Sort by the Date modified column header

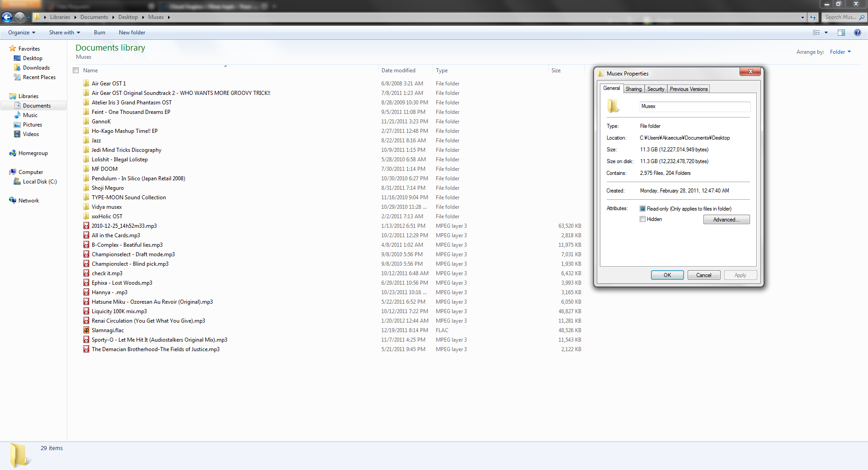(x=406, y=70)
